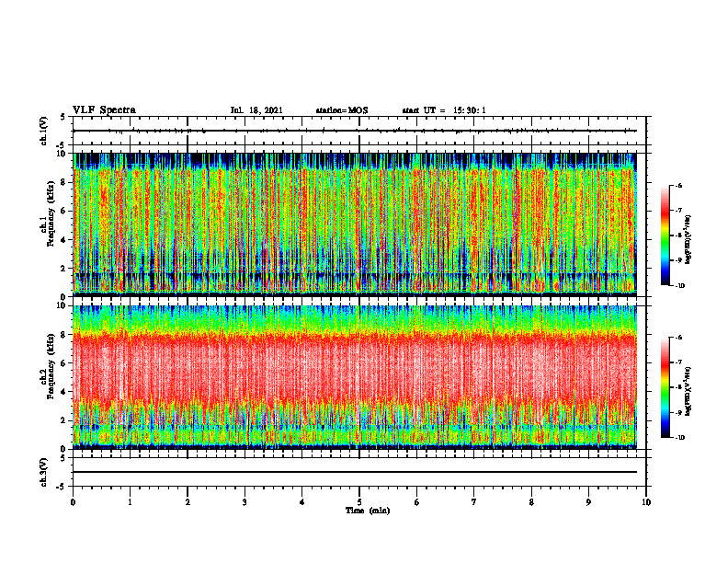Click time axis tick label "0"
The image size is (728, 563).
(73, 502)
